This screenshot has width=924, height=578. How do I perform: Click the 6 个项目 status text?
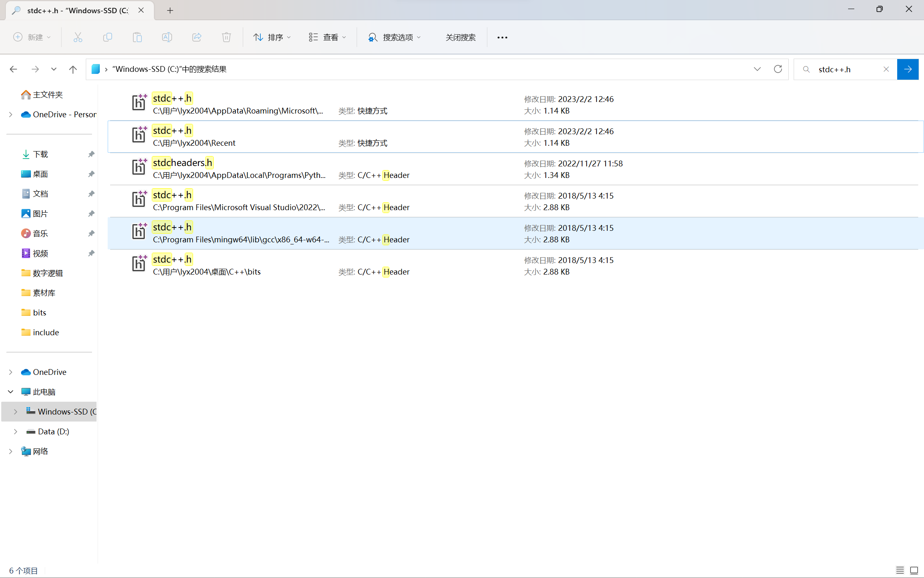[24, 571]
